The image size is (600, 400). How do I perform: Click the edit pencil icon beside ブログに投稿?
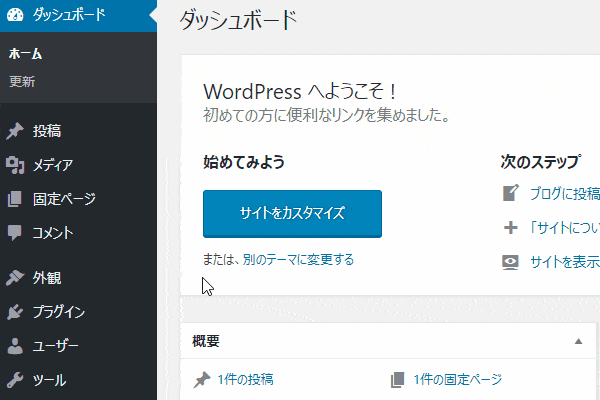click(x=510, y=193)
